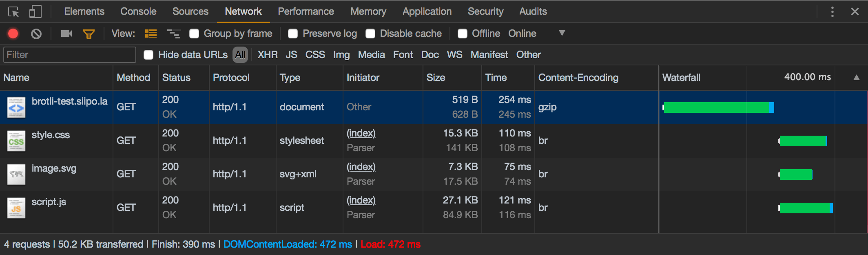Screen dimensions: 868x255
Task: Enable the Preserve log checkbox
Action: pos(293,34)
